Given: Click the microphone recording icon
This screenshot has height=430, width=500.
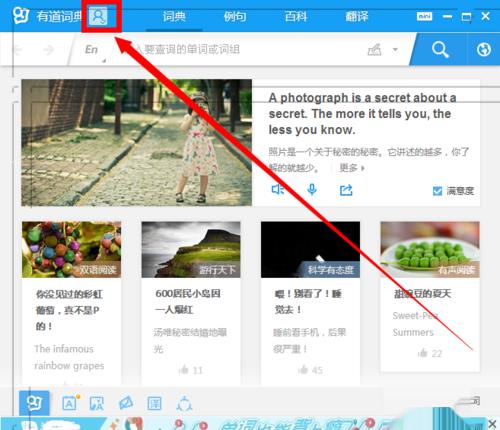Looking at the screenshot, I should [312, 189].
